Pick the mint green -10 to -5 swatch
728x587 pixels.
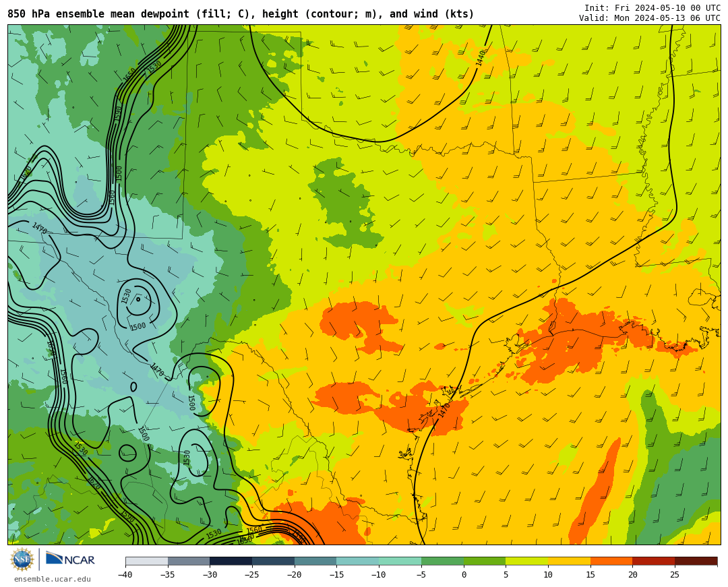click(x=400, y=561)
